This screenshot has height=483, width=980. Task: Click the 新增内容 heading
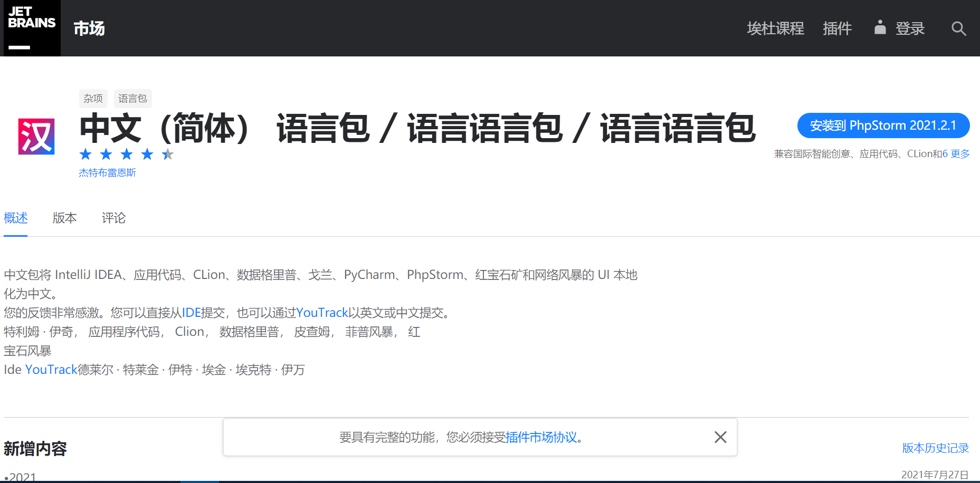pyautogui.click(x=35, y=449)
